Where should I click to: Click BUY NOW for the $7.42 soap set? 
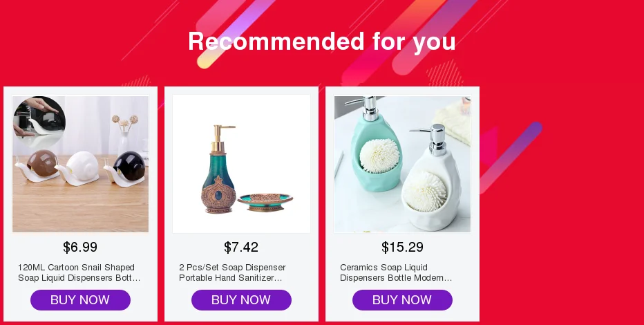(241, 300)
